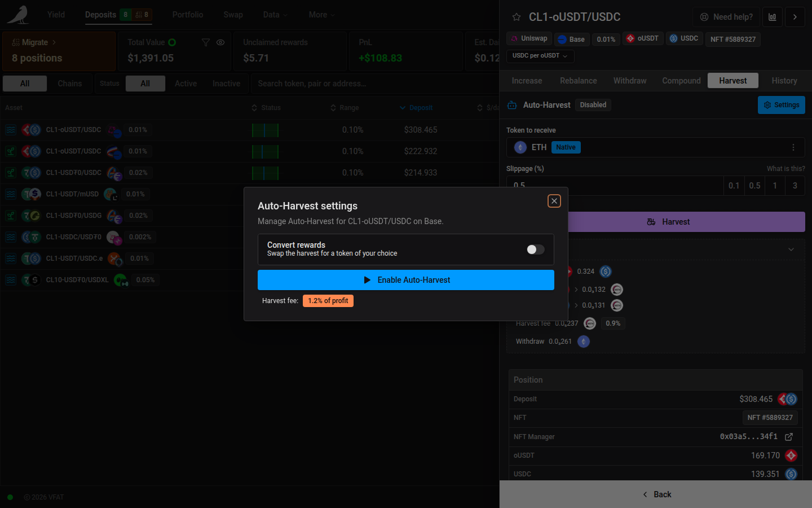
Task: Click the filter funnel icon in Total Value
Action: [206, 42]
